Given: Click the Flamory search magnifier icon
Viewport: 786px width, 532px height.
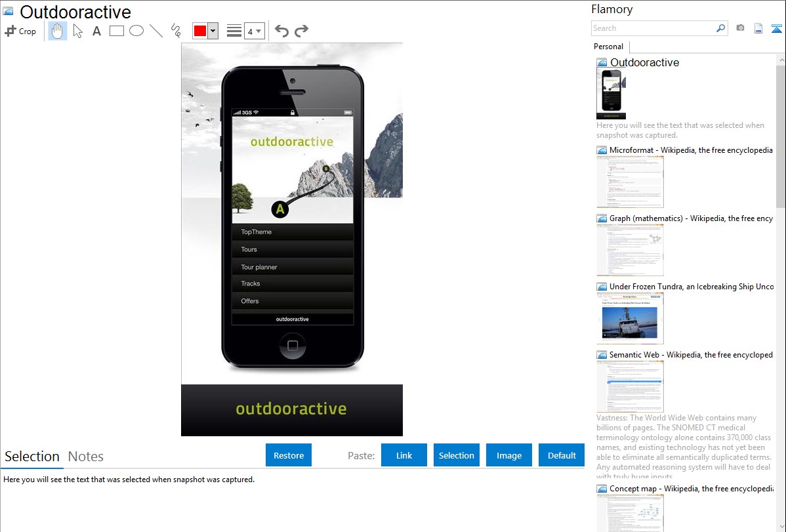Looking at the screenshot, I should pos(720,28).
